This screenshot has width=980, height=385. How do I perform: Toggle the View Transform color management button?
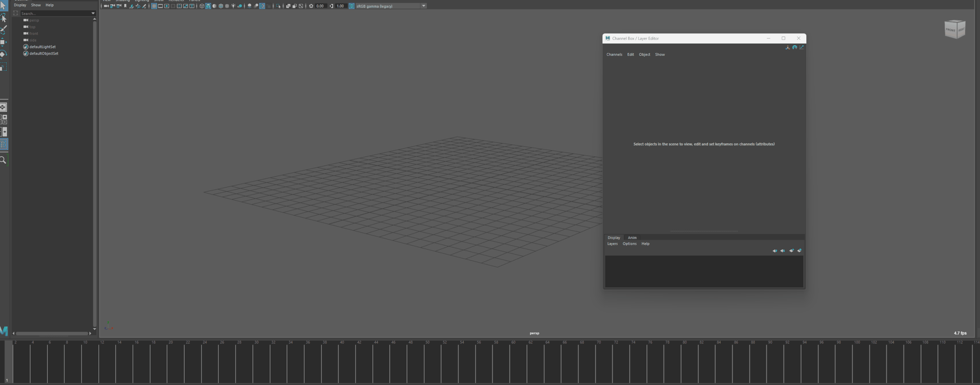point(352,6)
